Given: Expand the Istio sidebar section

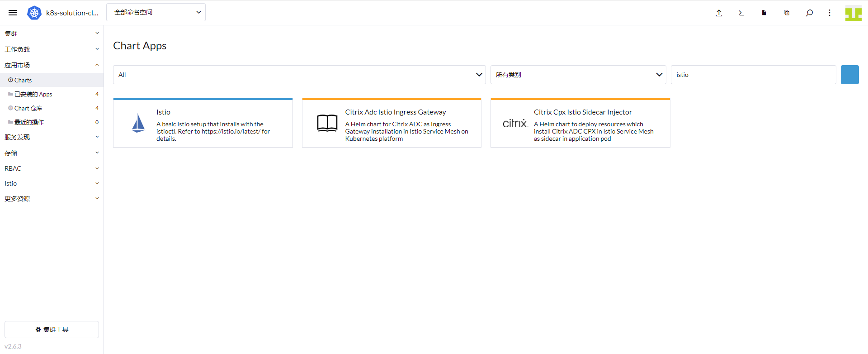Looking at the screenshot, I should (52, 183).
